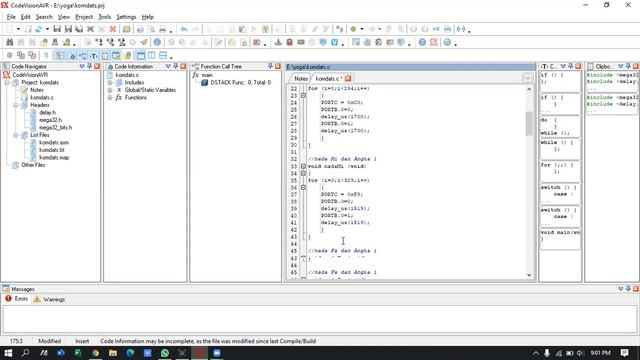This screenshot has height=360, width=640.
Task: Switch to the Warnings tab
Action: click(x=50, y=299)
